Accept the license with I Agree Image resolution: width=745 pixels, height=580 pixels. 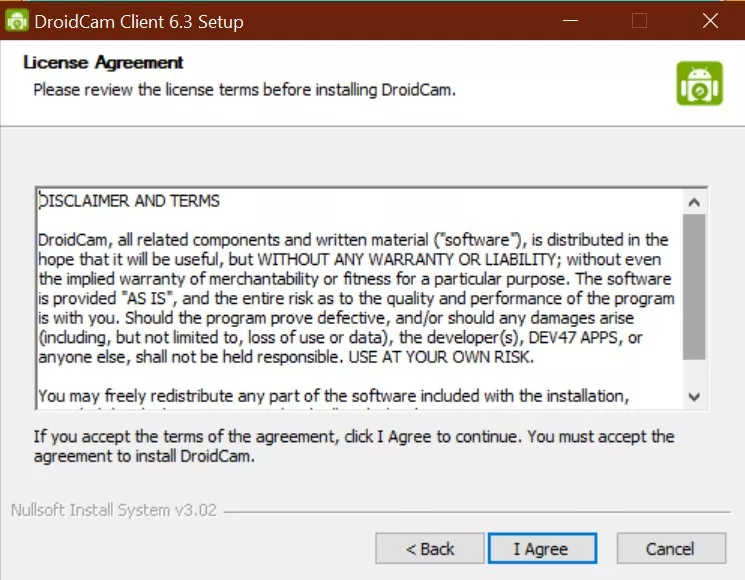click(541, 548)
